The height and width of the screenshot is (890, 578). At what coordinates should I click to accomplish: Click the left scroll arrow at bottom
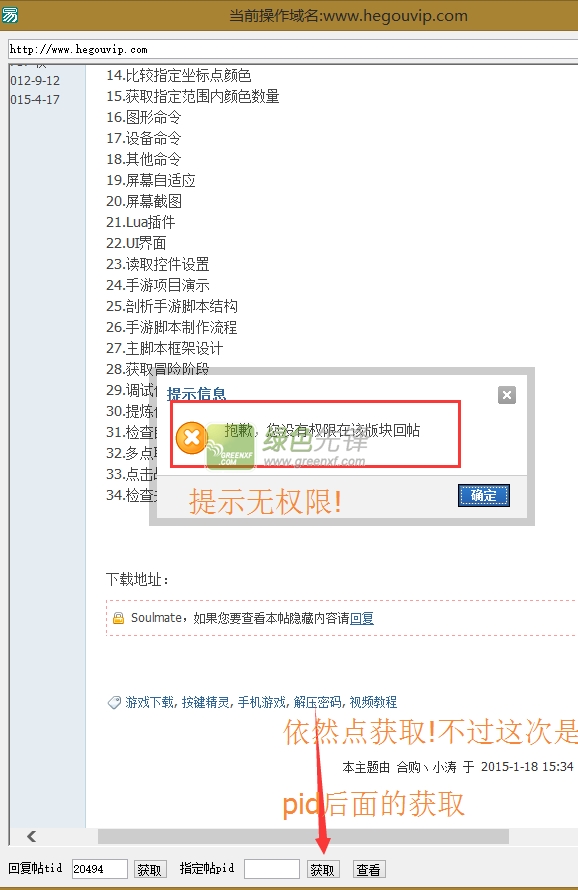click(32, 836)
